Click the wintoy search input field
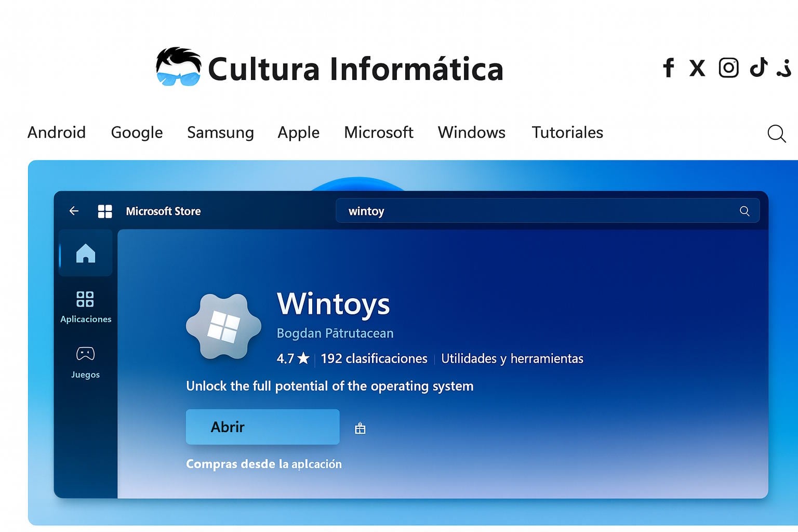Image resolution: width=798 pixels, height=532 pixels. (x=366, y=211)
